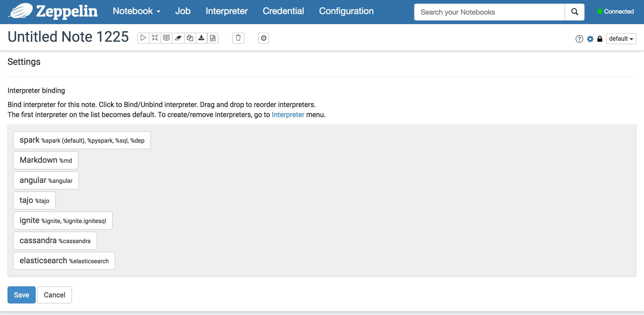
Task: Toggle output display with the book icon
Action: (166, 38)
